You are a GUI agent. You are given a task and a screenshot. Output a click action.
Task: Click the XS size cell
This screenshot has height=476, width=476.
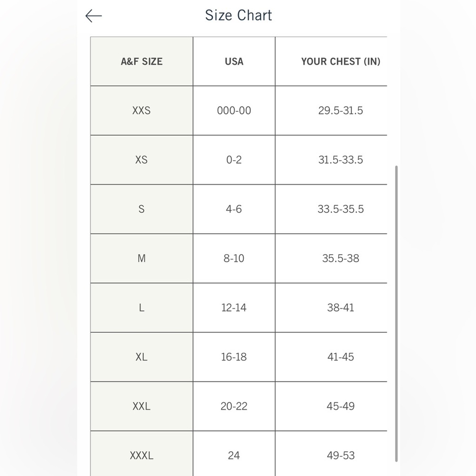141,159
